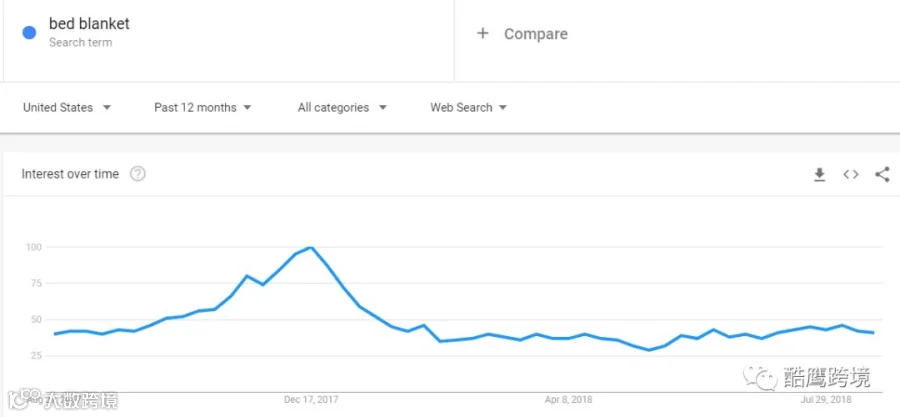
Task: Add a Compare search term
Action: [522, 34]
